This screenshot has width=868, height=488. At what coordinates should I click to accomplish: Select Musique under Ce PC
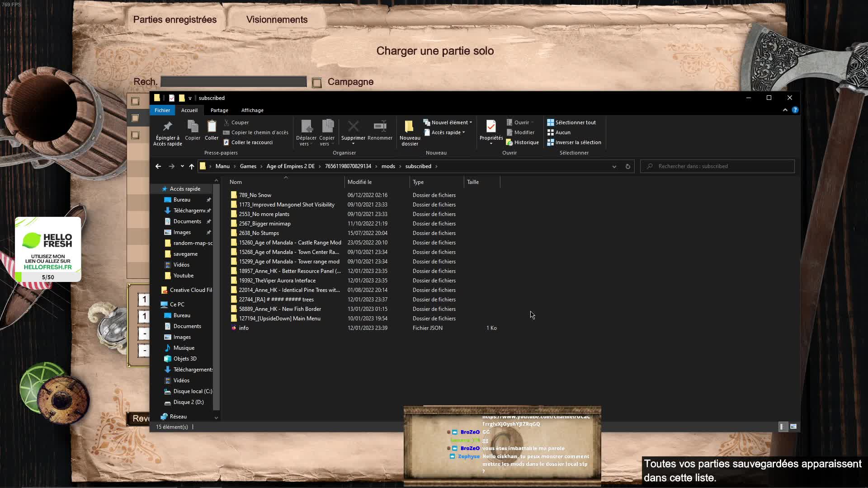(x=184, y=348)
